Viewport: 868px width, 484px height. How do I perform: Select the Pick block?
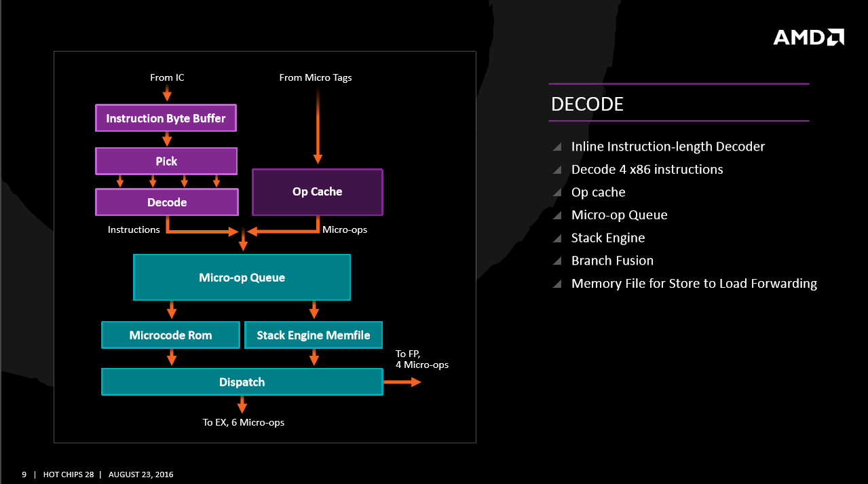tap(166, 161)
